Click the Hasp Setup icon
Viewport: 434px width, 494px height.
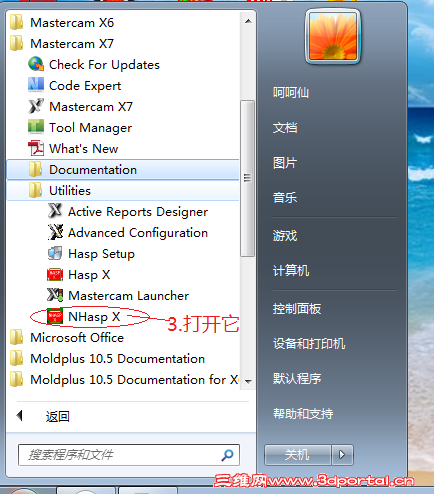tap(55, 253)
